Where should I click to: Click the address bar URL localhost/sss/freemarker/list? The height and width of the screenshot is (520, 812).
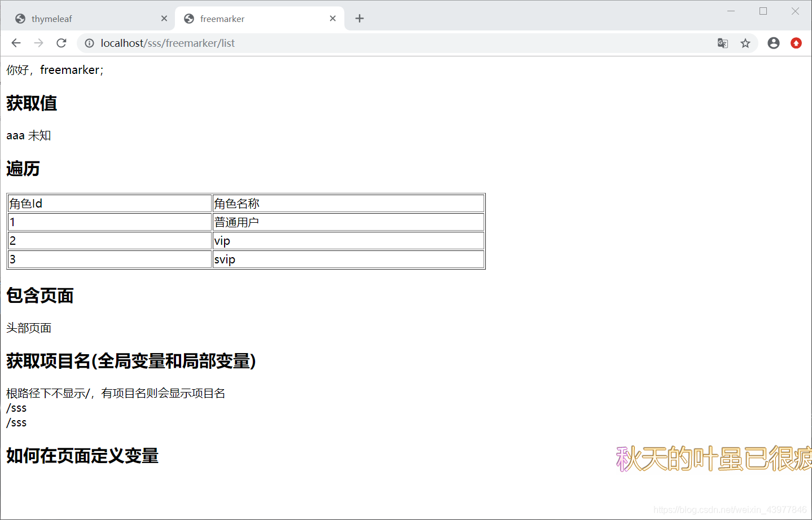(x=168, y=43)
